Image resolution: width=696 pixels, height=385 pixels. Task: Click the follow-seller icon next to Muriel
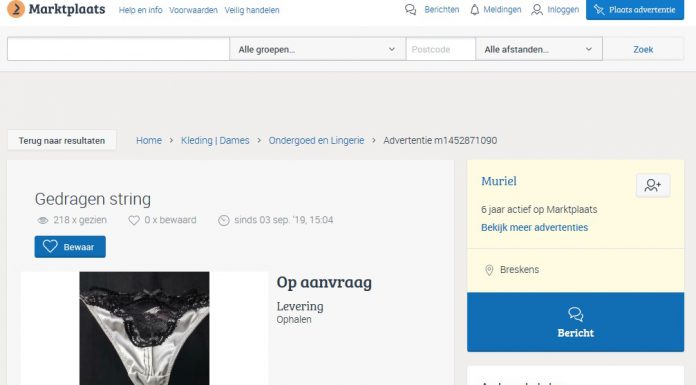(653, 185)
